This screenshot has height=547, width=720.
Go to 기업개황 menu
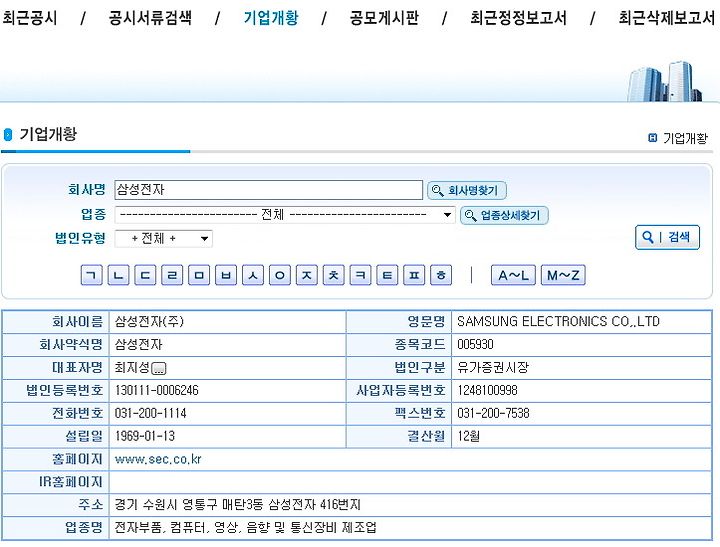point(270,18)
